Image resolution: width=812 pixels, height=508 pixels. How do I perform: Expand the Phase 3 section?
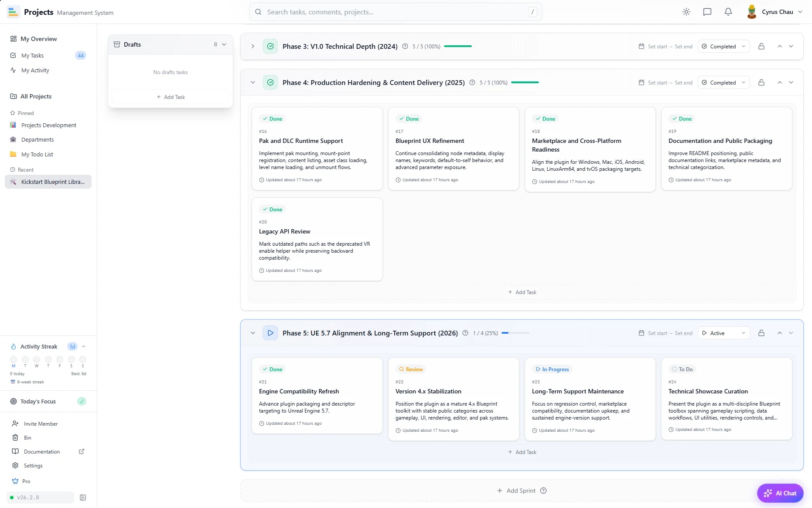click(253, 46)
